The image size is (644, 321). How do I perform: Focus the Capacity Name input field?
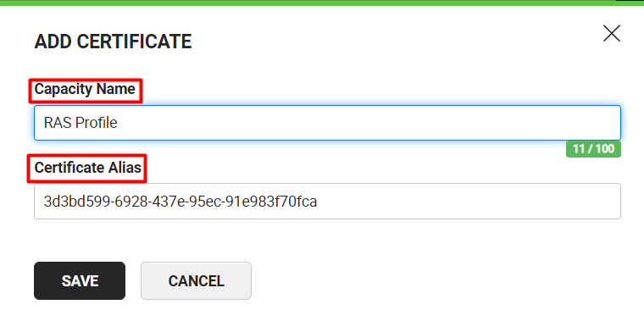pyautogui.click(x=327, y=123)
